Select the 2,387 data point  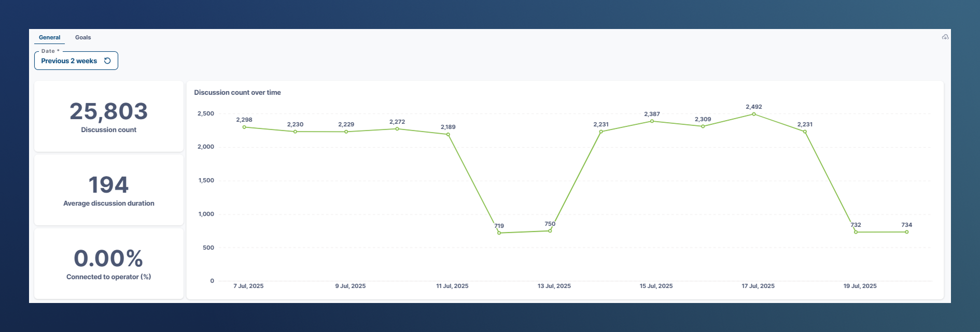pyautogui.click(x=652, y=121)
